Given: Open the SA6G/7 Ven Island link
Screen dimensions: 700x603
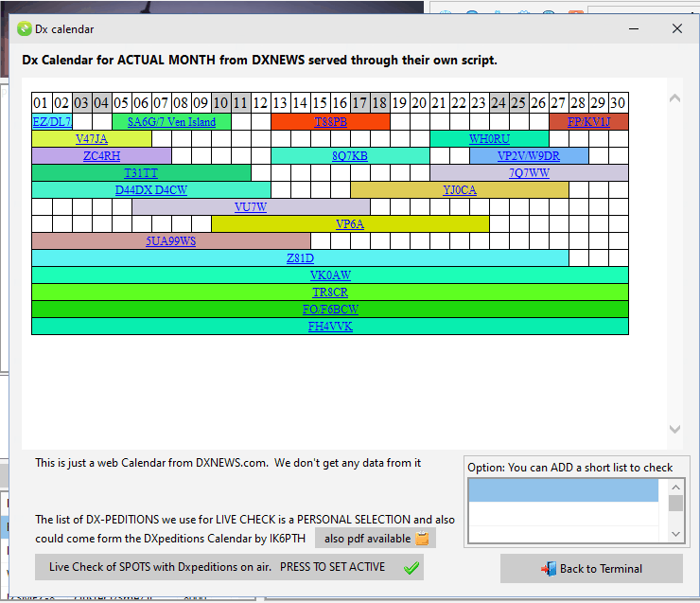Looking at the screenshot, I should tap(171, 122).
